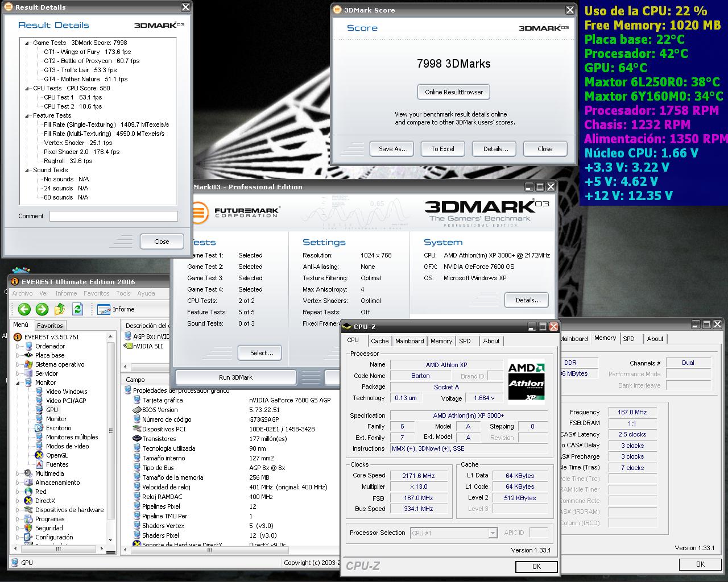
Task: Click the Online ResultBrowser button
Action: [453, 92]
